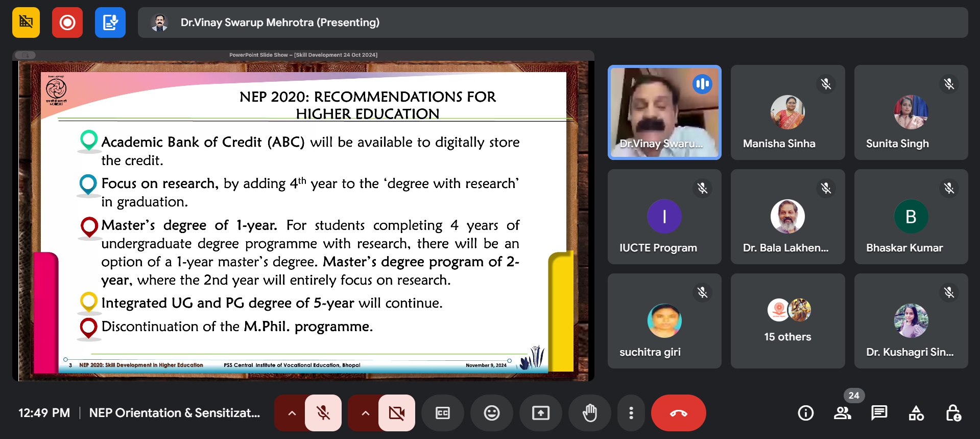Click the yellow screen-share blocked icon
The image size is (980, 439).
click(x=26, y=22)
